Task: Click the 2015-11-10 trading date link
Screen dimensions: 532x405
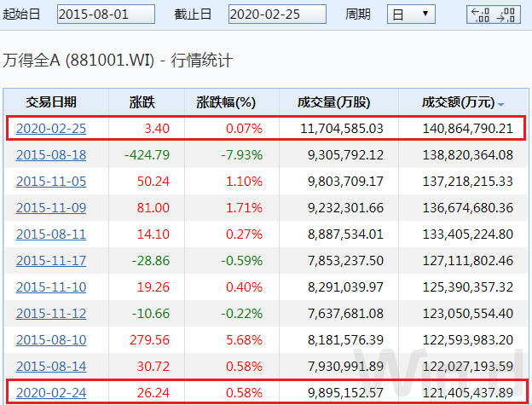Action: pyautogui.click(x=51, y=287)
